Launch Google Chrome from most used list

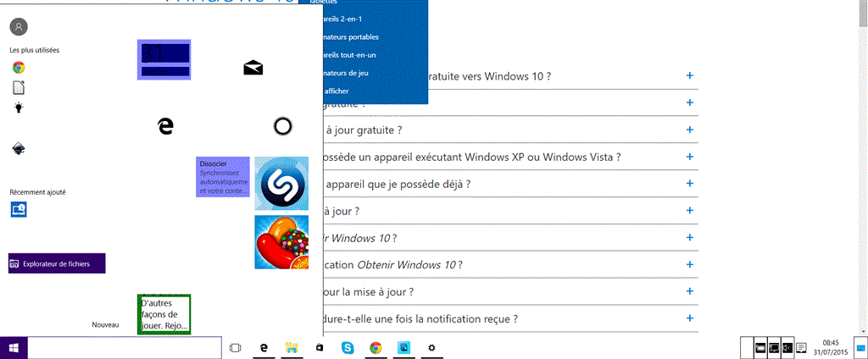pyautogui.click(x=19, y=68)
